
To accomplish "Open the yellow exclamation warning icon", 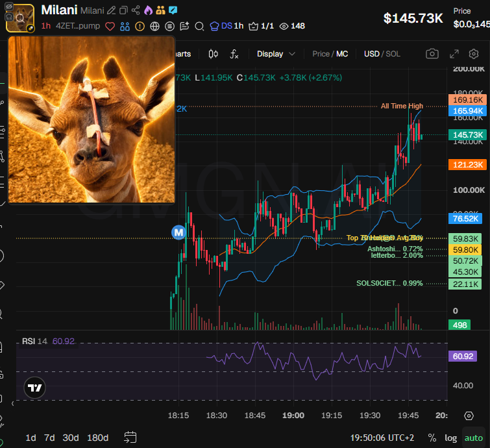I will tap(140, 26).
